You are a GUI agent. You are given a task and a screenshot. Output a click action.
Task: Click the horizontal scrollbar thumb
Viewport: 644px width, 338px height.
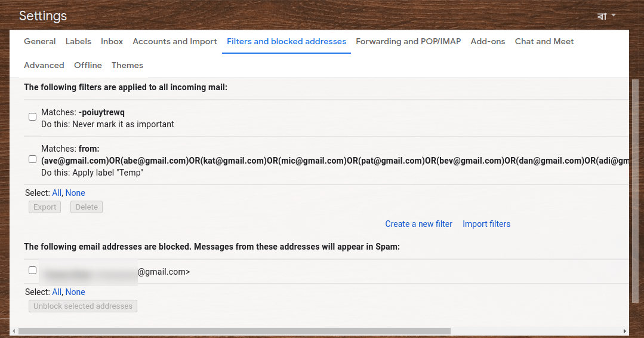click(235, 331)
